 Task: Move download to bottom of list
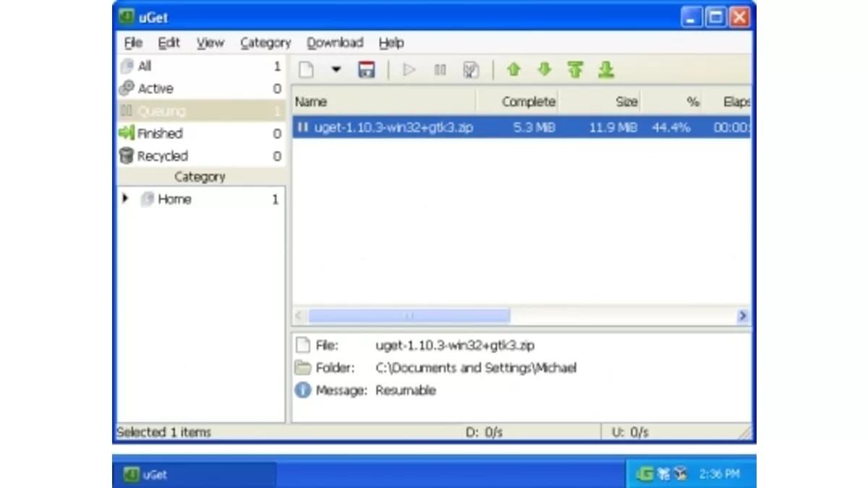(606, 70)
